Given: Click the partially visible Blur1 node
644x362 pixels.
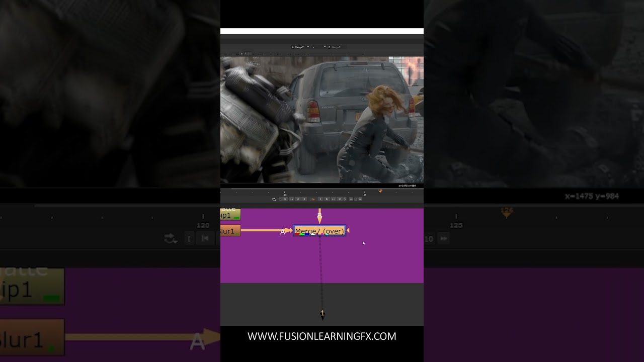Looking at the screenshot, I should [230, 231].
